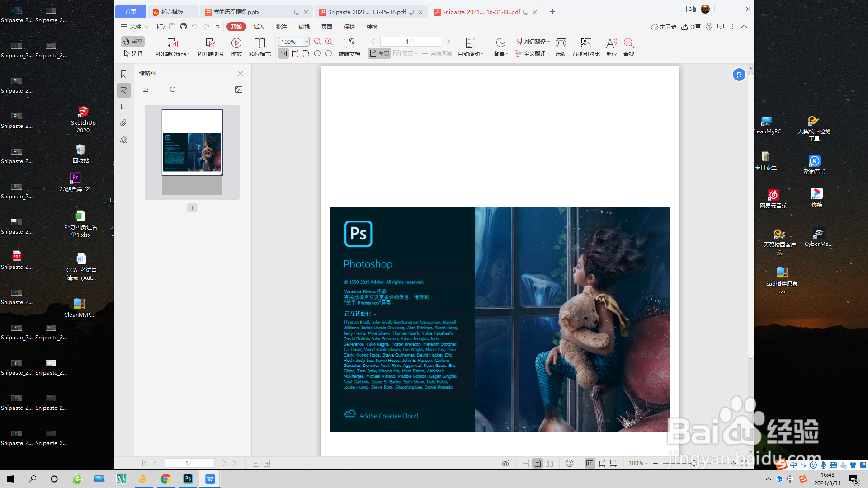868x488 pixels.
Task: Open new tab with plus button
Action: 552,12
